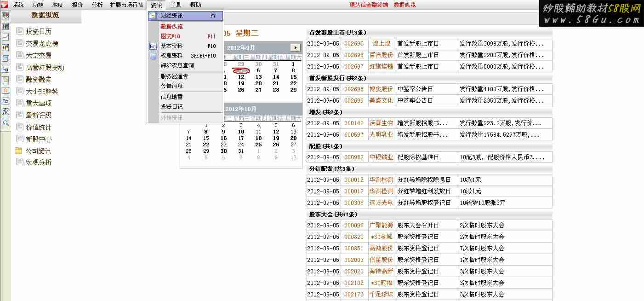Open the 分析 menu
The width and height of the screenshot is (644, 301).
(97, 5)
